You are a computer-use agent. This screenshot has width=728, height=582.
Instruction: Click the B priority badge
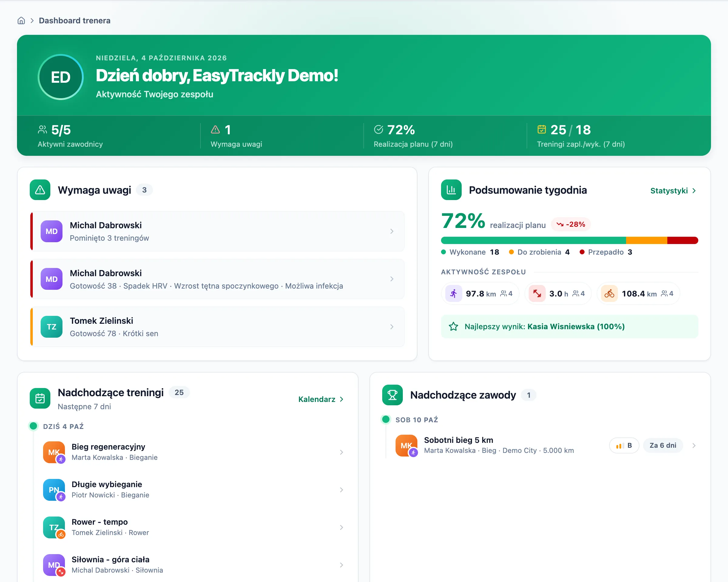(624, 446)
